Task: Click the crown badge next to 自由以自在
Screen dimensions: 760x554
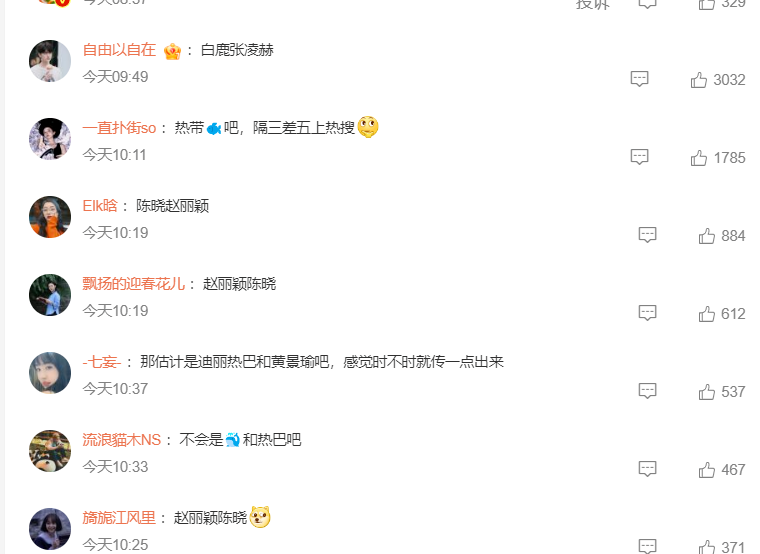Action: tap(172, 51)
